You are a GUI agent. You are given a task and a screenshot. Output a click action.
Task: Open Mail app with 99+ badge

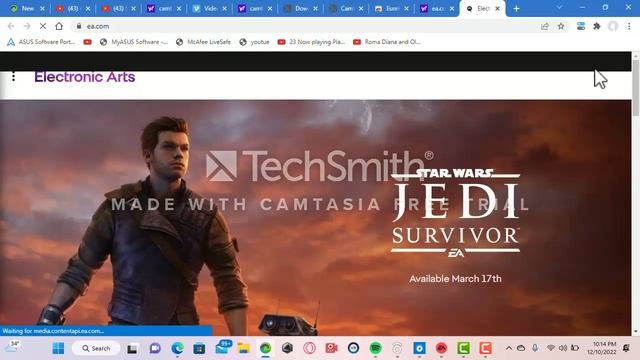(x=222, y=347)
